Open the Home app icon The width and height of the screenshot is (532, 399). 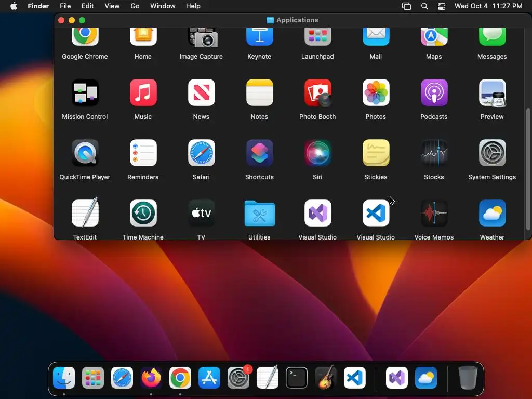click(x=143, y=37)
